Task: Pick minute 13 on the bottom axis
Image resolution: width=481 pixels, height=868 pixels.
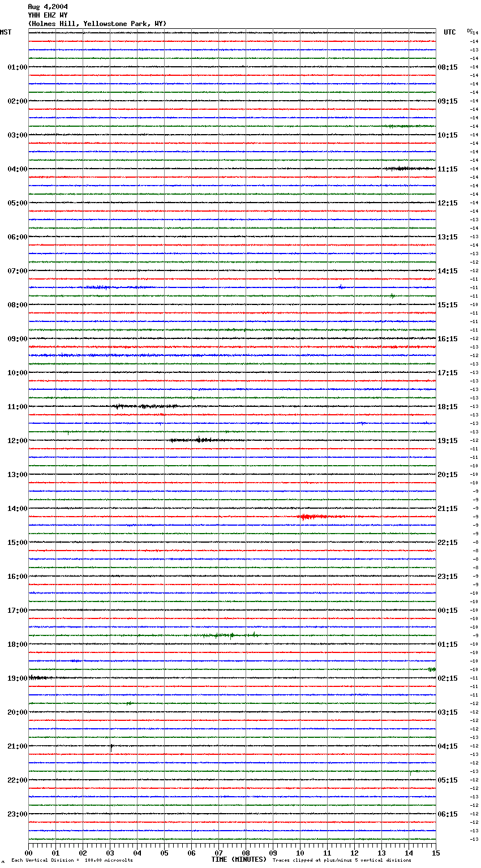Action: click(381, 853)
